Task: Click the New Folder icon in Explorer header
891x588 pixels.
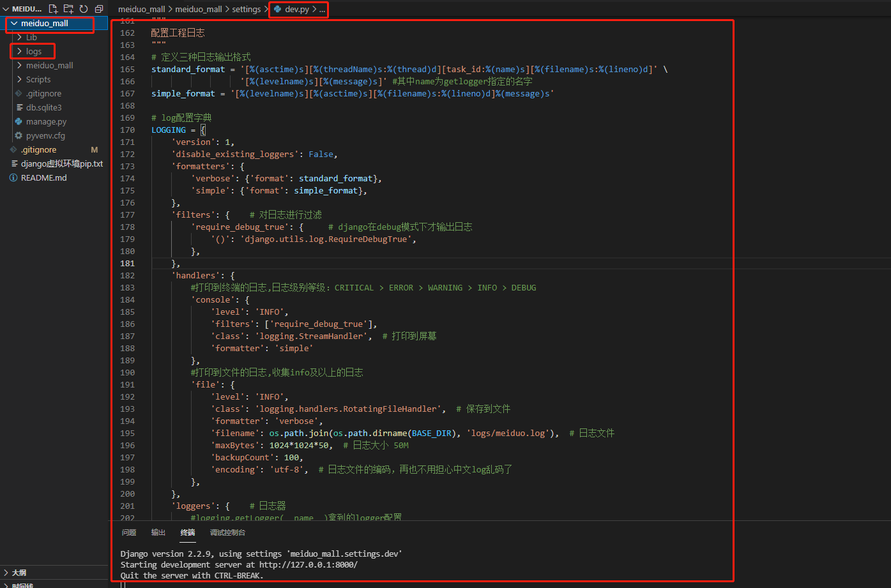Action: (68, 9)
